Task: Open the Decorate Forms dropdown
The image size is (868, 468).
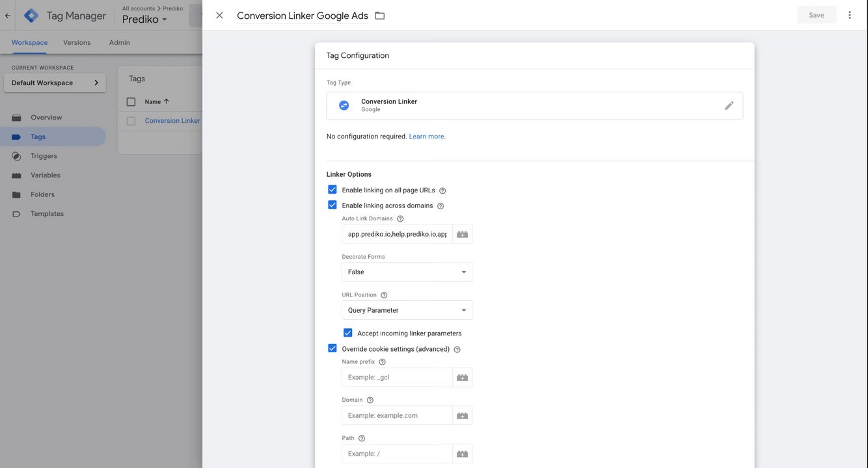Action: tap(407, 272)
